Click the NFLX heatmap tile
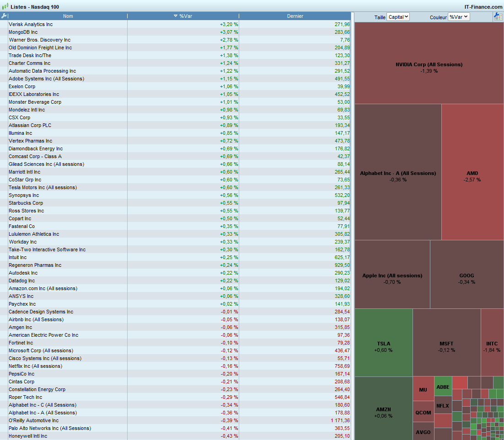 coord(443,405)
